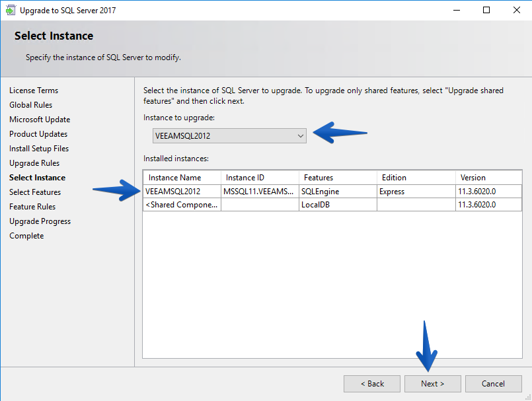The width and height of the screenshot is (532, 401).
Task: Go to the License Terms step
Action: [x=34, y=91]
